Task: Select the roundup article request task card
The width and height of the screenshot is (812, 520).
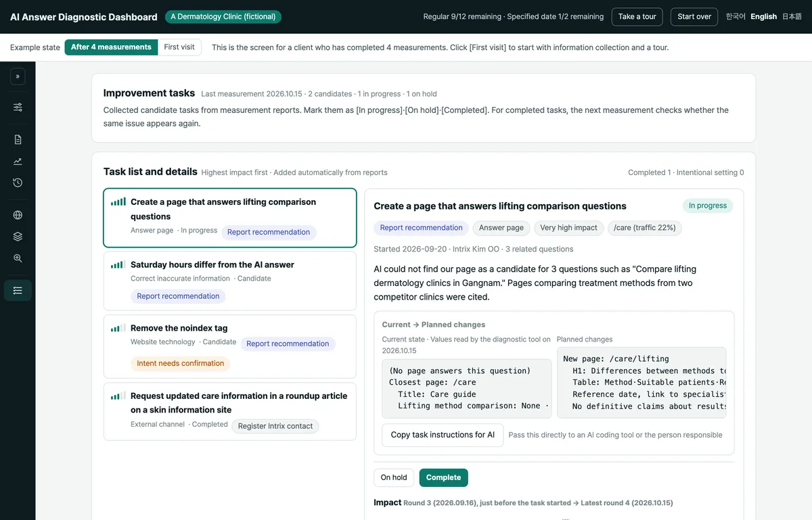Action: click(230, 412)
